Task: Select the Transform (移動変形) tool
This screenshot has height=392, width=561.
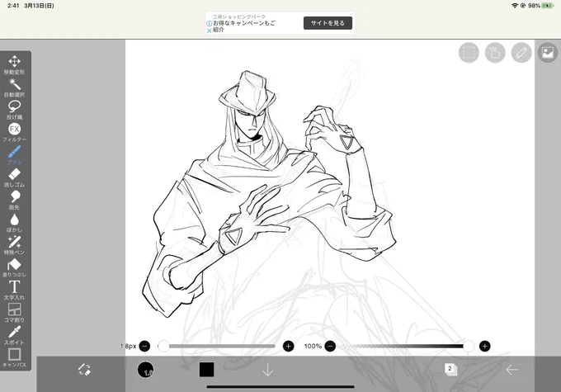Action: pyautogui.click(x=14, y=64)
